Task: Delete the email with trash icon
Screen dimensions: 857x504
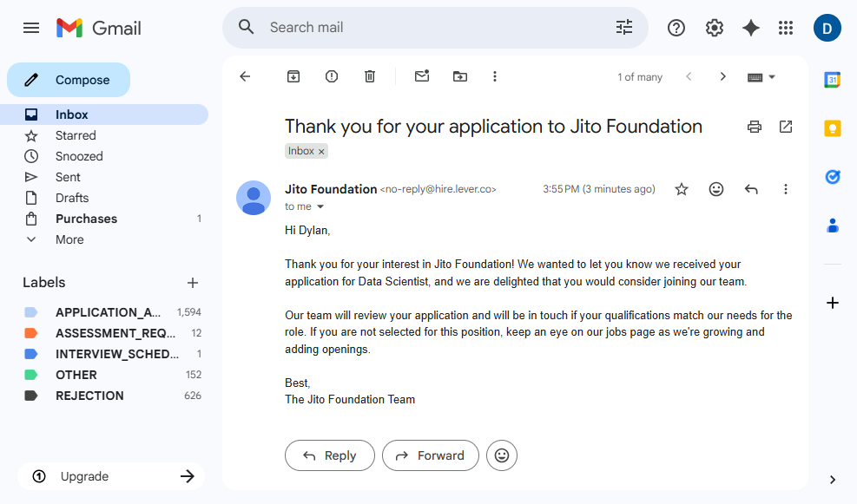Action: (x=370, y=76)
